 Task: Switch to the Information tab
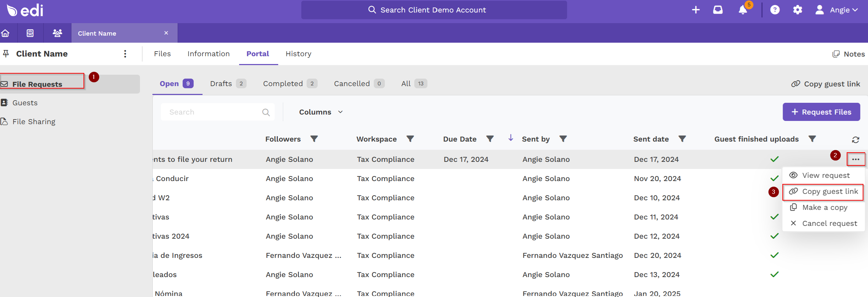[209, 54]
